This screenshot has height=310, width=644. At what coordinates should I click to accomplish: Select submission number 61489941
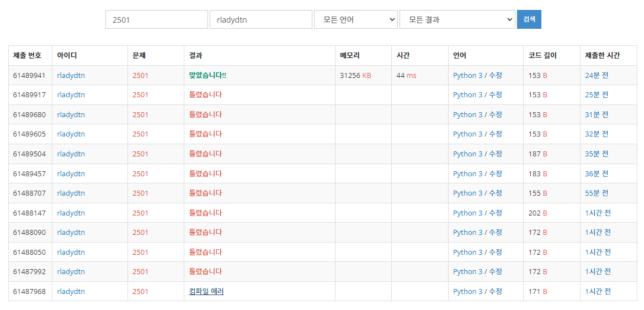[x=29, y=75]
